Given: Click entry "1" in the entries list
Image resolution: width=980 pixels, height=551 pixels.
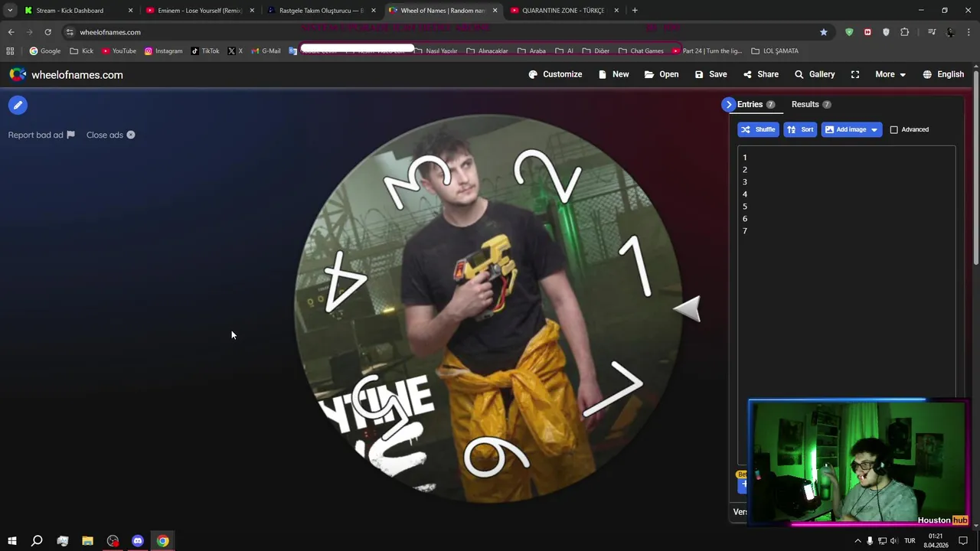Looking at the screenshot, I should pyautogui.click(x=745, y=158).
